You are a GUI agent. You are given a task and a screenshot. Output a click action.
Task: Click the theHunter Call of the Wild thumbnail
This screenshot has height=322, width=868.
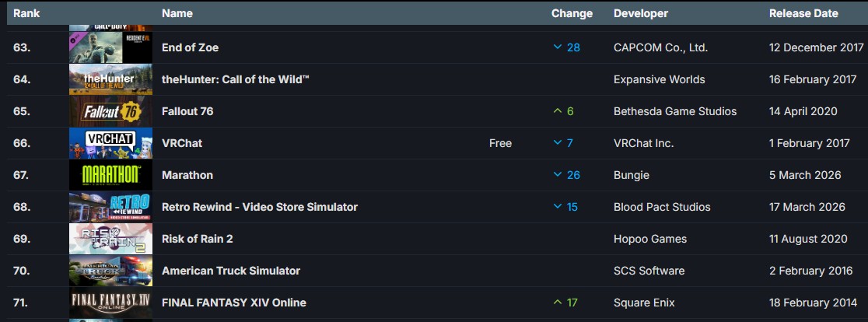[x=110, y=79]
